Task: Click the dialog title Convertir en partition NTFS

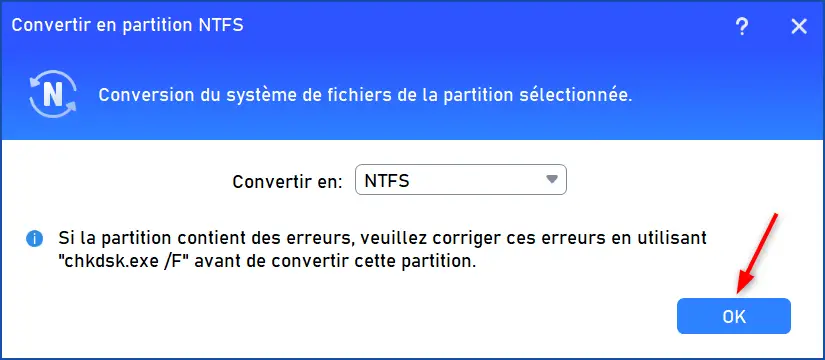Action: [x=127, y=25]
